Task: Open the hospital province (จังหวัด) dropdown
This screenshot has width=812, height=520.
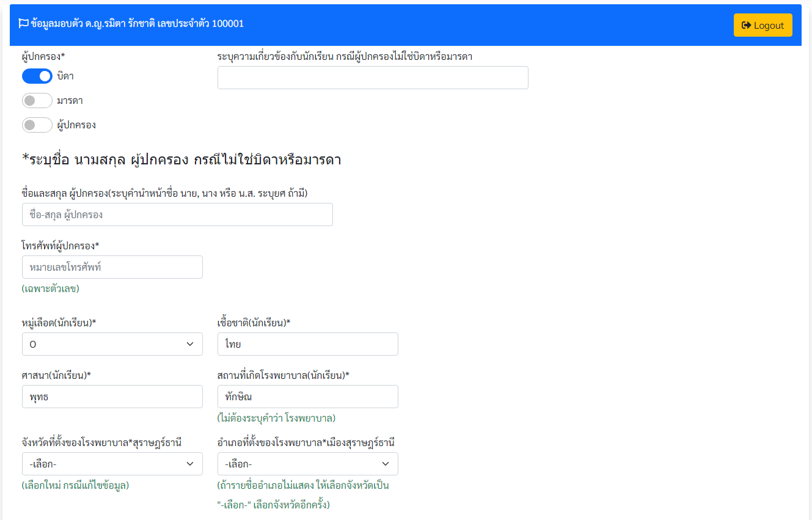Action: tap(112, 464)
